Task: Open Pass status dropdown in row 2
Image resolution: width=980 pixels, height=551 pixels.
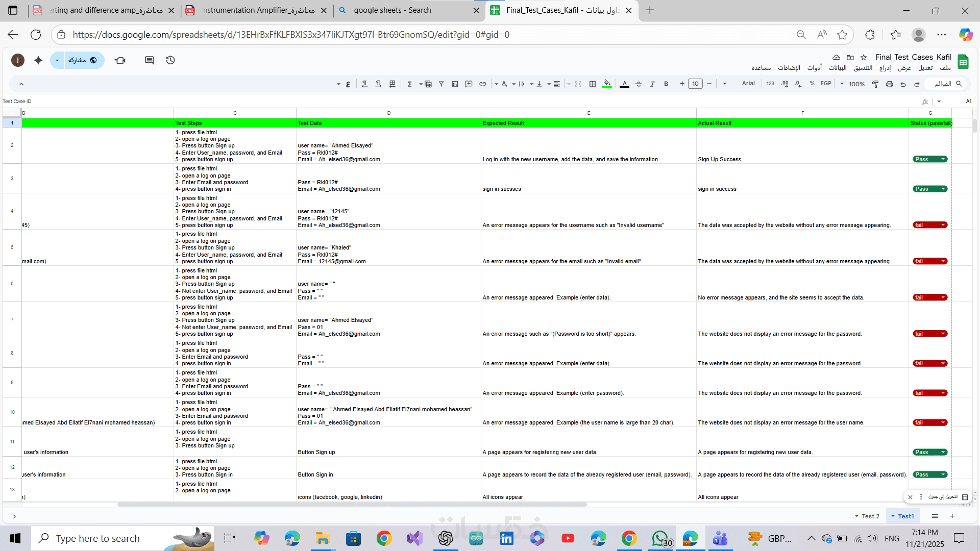Action: click(x=943, y=159)
